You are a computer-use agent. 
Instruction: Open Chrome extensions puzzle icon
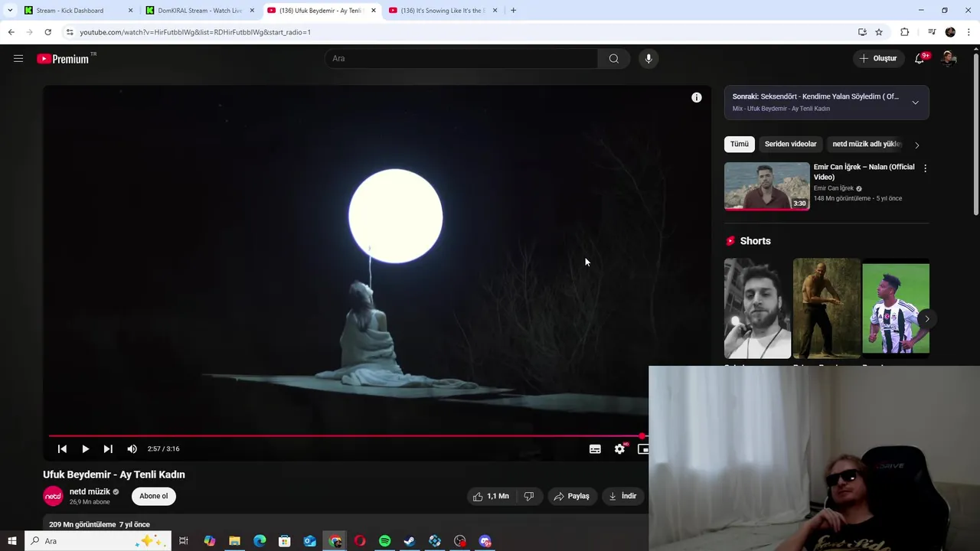pos(904,32)
